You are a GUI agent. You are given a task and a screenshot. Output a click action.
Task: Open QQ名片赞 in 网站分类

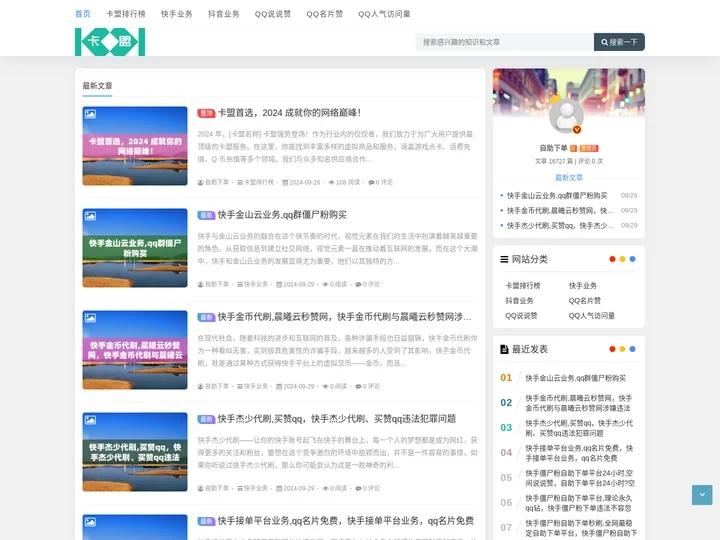pos(585,301)
